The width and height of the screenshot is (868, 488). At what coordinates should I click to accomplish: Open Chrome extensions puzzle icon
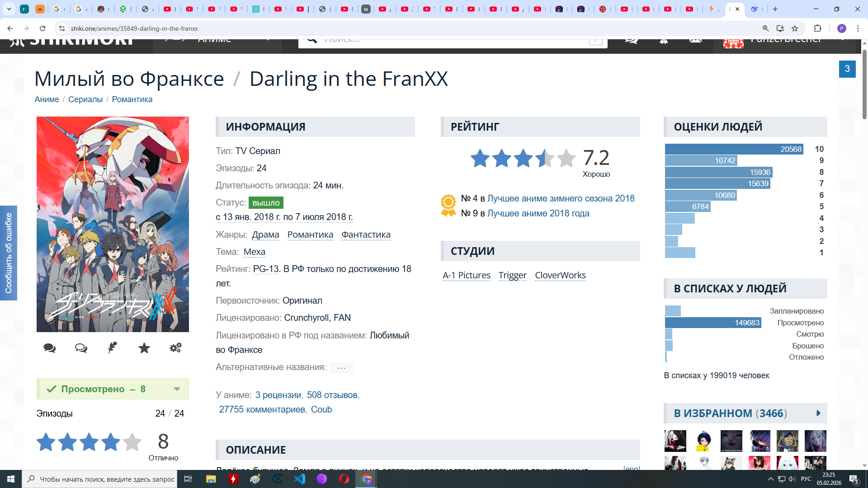point(817,28)
